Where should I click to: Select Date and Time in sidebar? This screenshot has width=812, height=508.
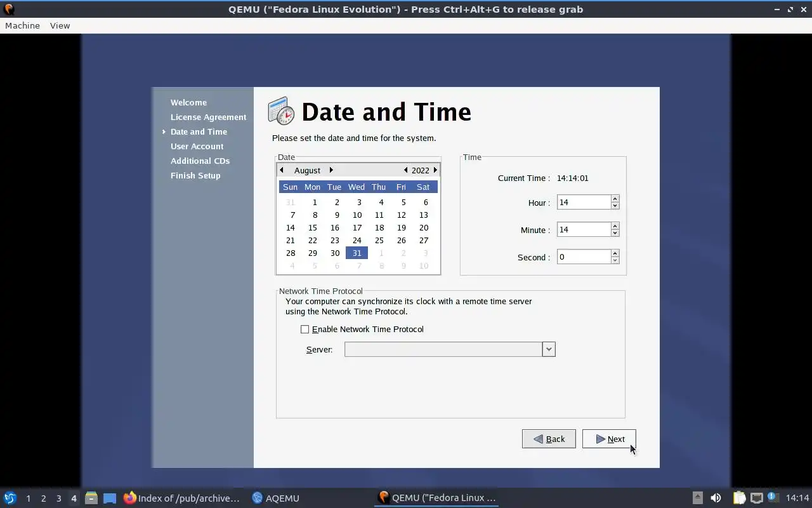point(199,131)
